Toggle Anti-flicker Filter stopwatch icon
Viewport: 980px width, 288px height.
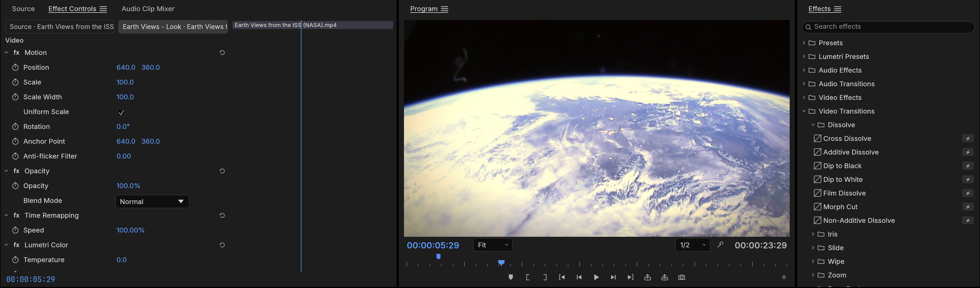coord(15,156)
